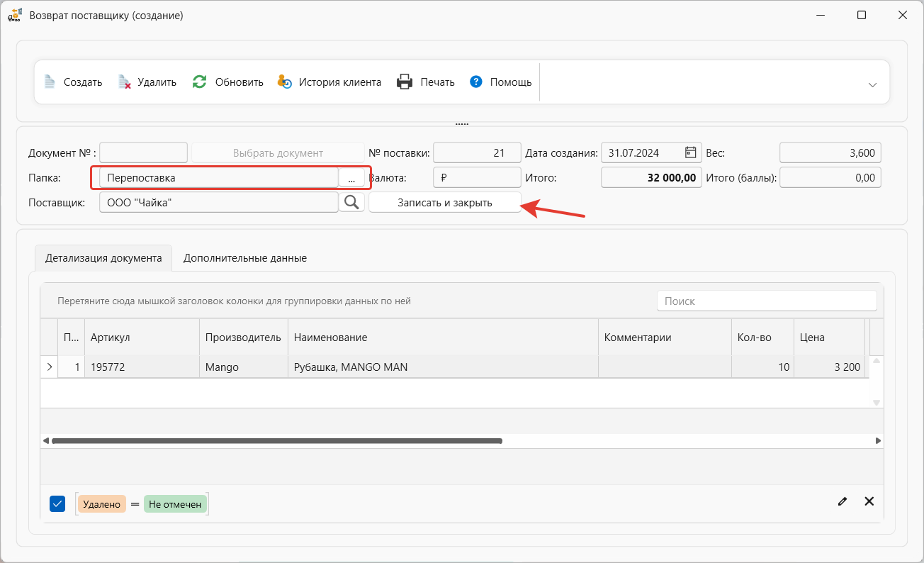Open the calendar picker for Дата создания
This screenshot has height=563, width=924.
click(x=691, y=152)
